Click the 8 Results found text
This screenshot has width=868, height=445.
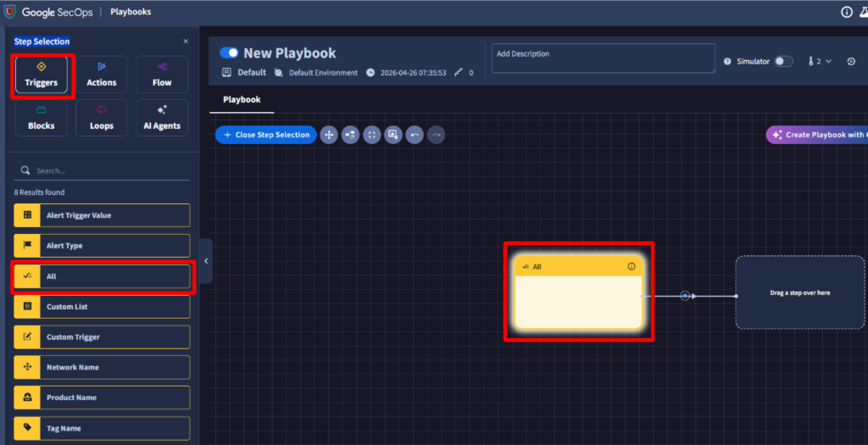[39, 192]
